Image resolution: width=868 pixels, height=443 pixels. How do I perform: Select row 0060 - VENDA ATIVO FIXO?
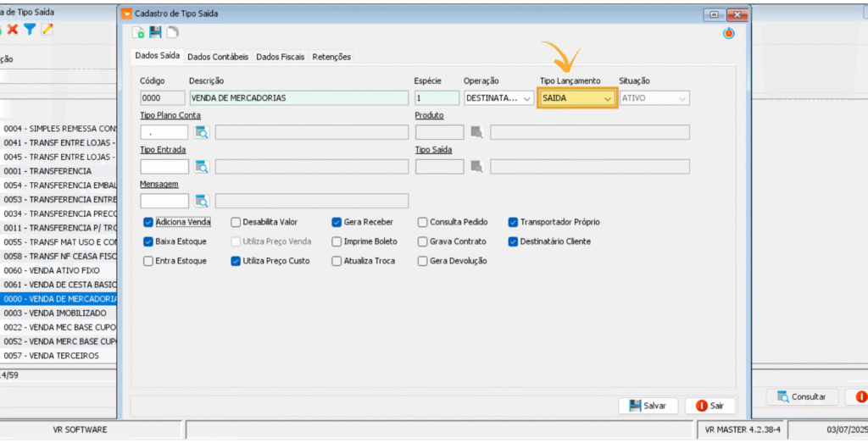tap(58, 270)
